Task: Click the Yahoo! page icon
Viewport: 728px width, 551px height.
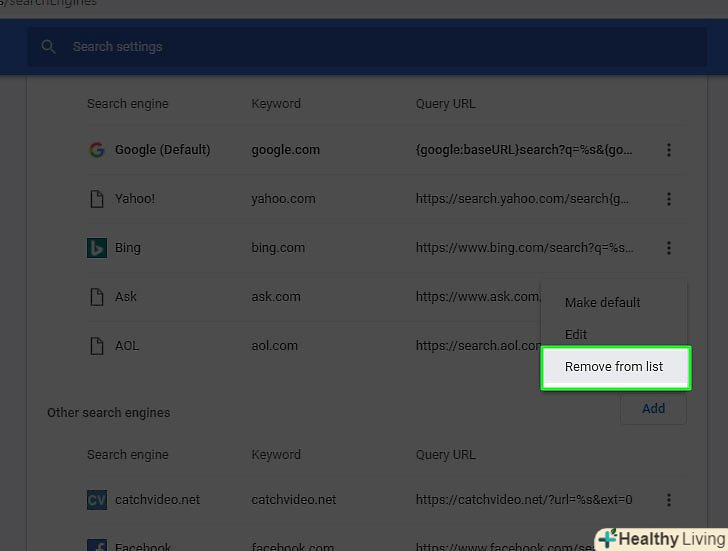Action: (x=97, y=199)
